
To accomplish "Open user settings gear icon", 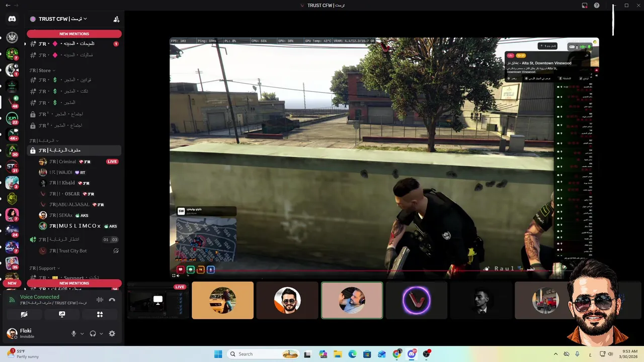I will tap(112, 333).
